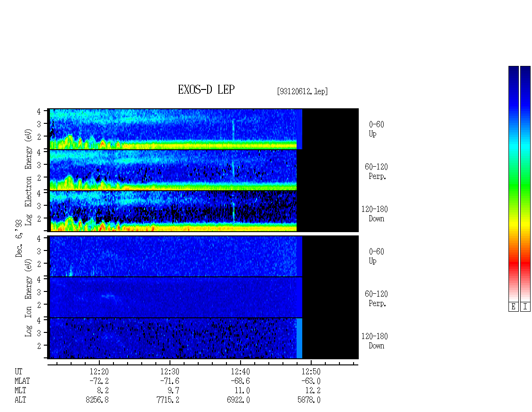Screen dimensions: 532x412
Task: Click the MLT row label
Action: point(20,391)
